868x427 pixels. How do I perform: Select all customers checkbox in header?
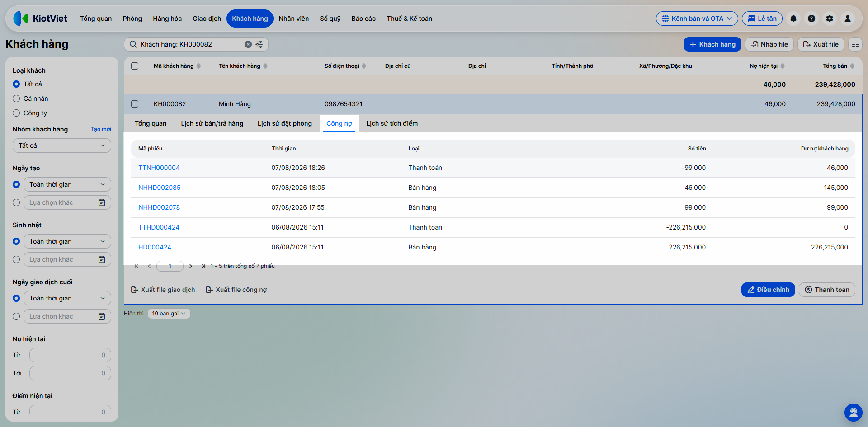(135, 66)
